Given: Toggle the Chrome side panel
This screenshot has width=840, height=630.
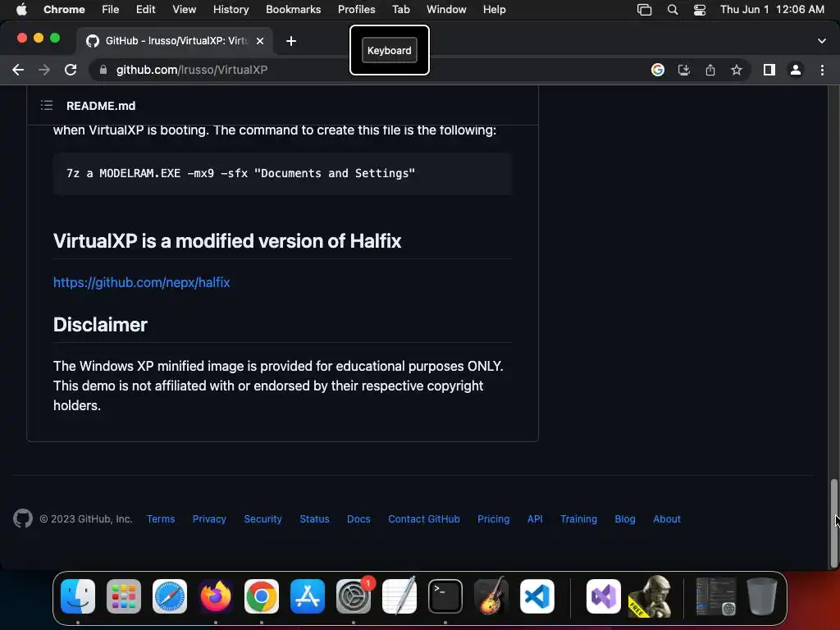Looking at the screenshot, I should pyautogui.click(x=769, y=70).
